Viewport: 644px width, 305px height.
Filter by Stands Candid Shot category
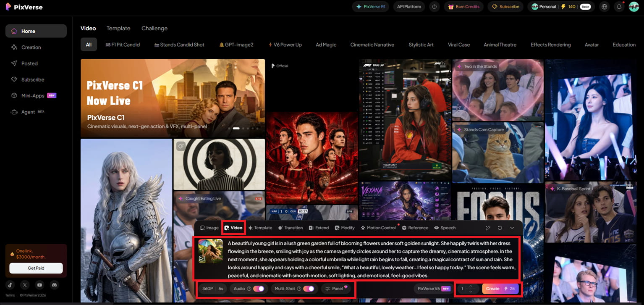179,45
